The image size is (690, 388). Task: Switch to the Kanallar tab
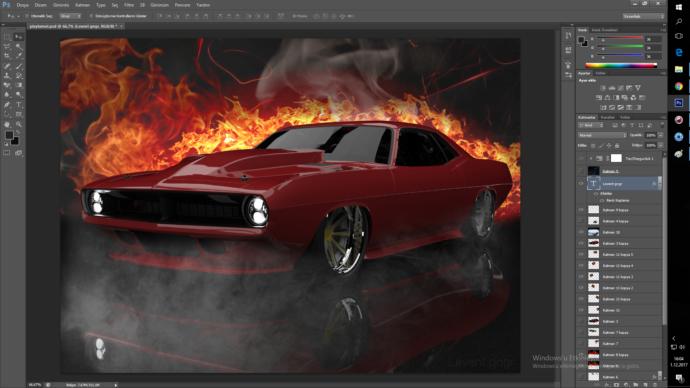click(x=608, y=117)
